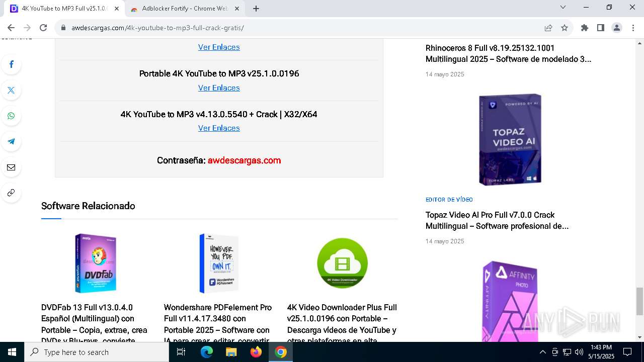Click the Type here to search box

97,352
